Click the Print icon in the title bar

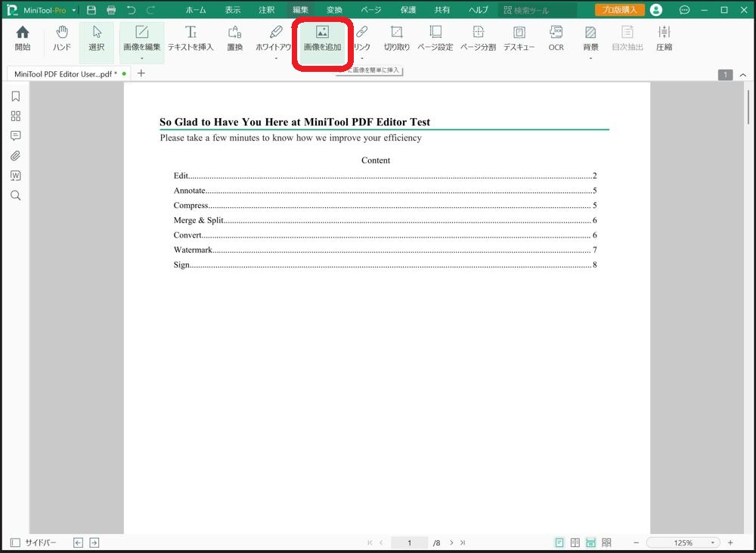[111, 10]
